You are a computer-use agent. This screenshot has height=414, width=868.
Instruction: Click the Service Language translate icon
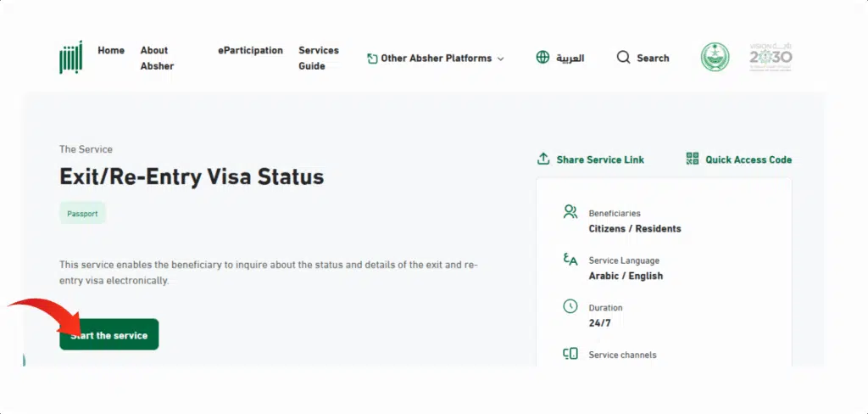point(570,260)
